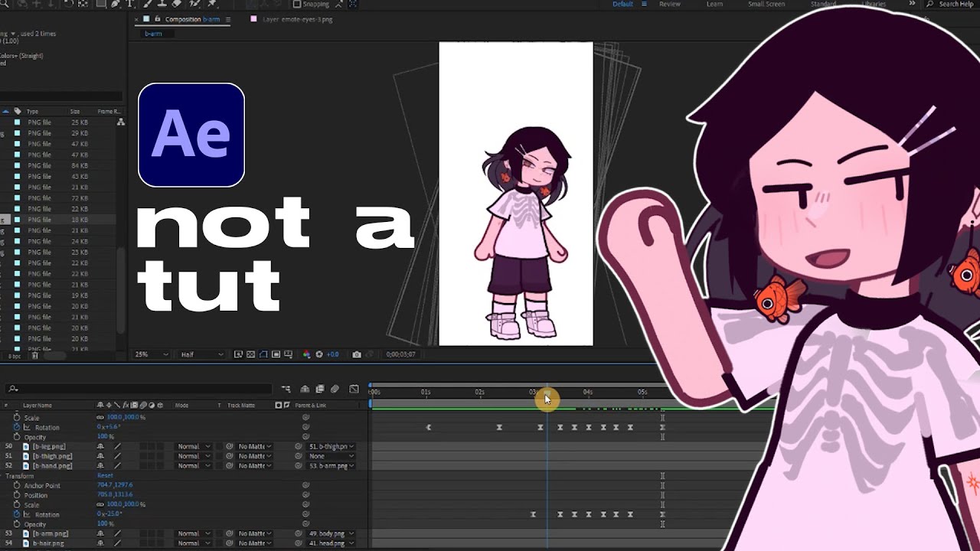The height and width of the screenshot is (551, 980).
Task: Toggle the stopwatch for Rotation 0x-25.0
Action: click(x=17, y=514)
